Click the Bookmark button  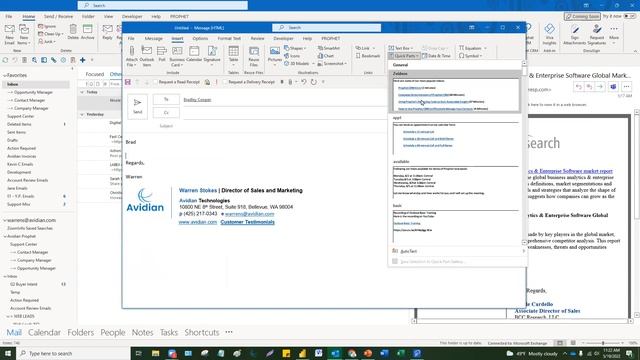[368, 56]
